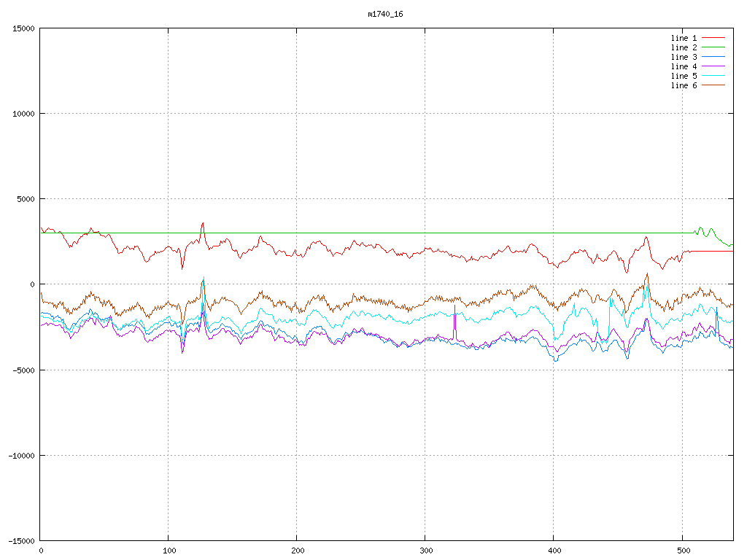Toggle the "line 3" legend label

[x=684, y=57]
